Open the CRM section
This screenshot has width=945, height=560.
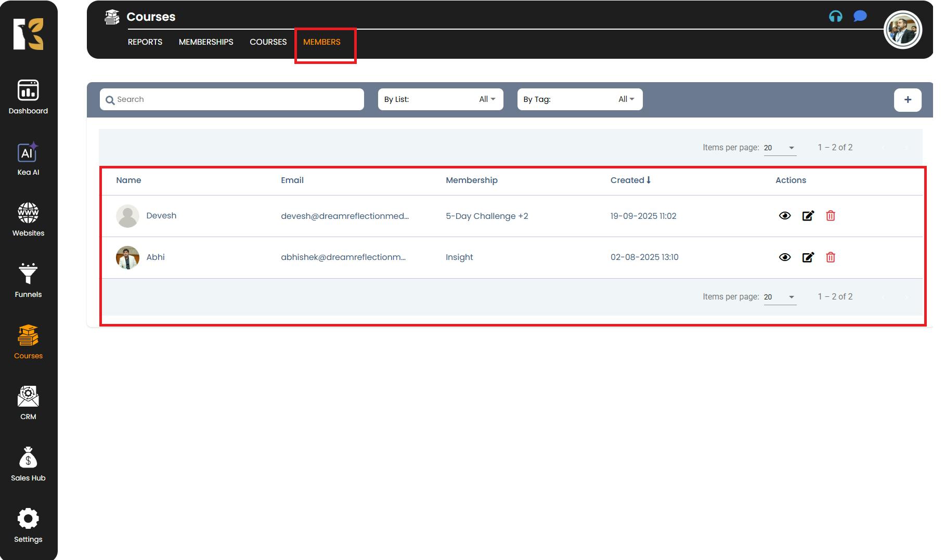pyautogui.click(x=28, y=403)
